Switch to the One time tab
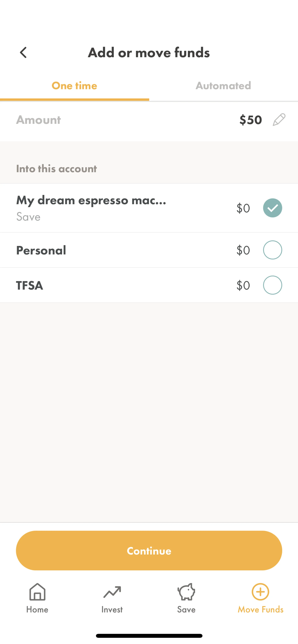 tap(74, 86)
